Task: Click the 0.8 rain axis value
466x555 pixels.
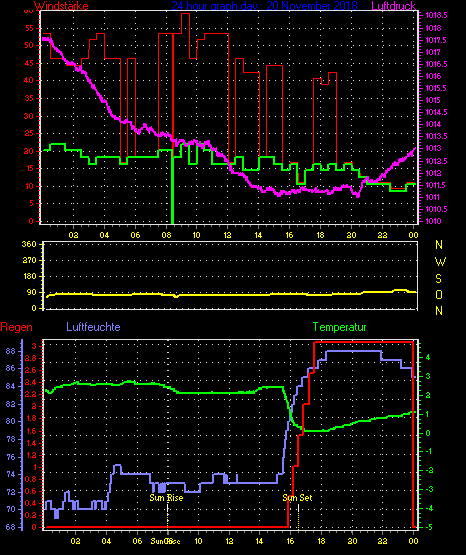Action: click(31, 479)
